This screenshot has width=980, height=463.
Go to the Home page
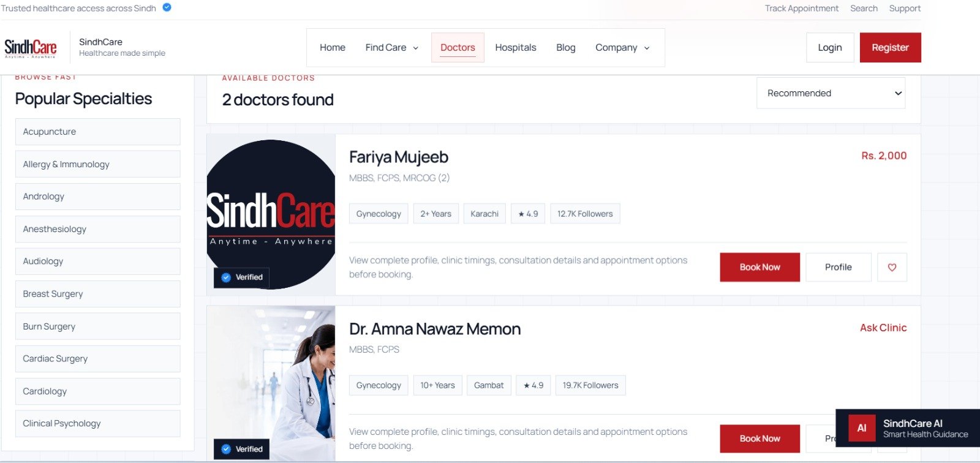coord(333,48)
